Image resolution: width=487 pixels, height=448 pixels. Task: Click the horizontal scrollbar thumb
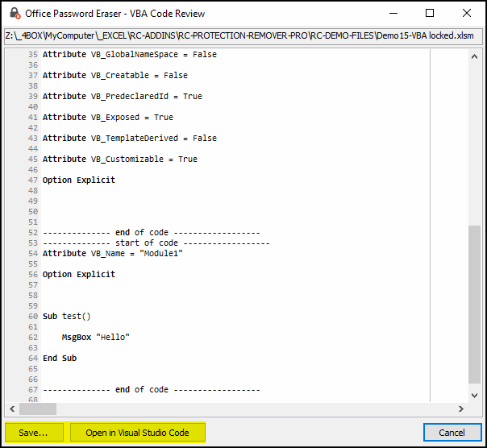(38, 409)
